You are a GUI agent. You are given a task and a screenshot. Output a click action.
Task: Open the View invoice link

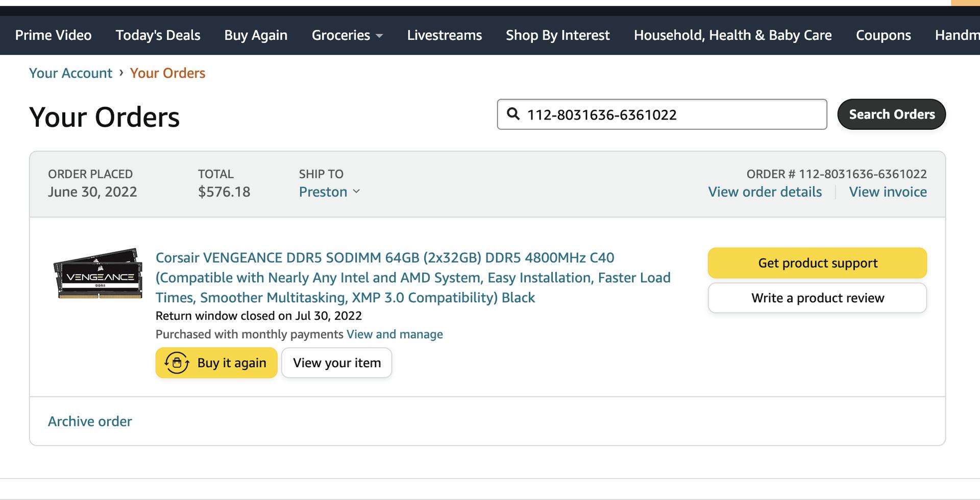(x=888, y=192)
